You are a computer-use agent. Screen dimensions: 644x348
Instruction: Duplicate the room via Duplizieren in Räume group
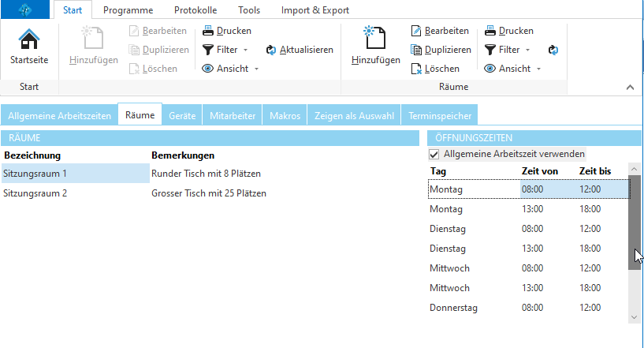(441, 50)
